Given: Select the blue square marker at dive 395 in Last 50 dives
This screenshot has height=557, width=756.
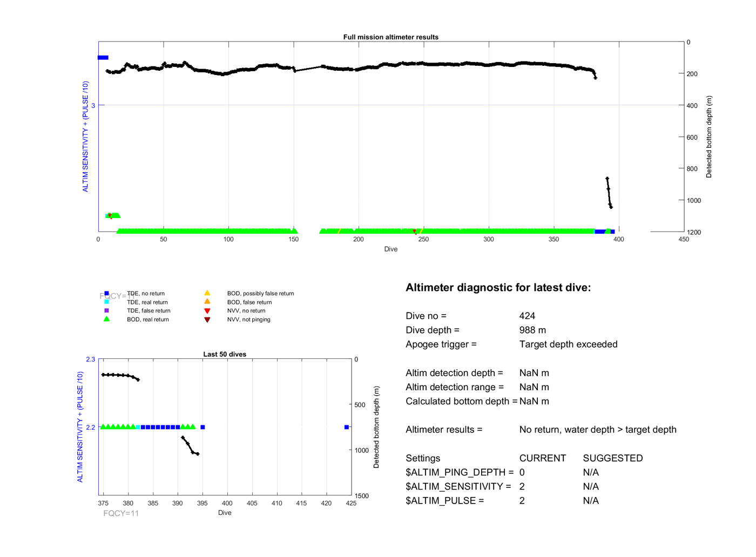Looking at the screenshot, I should (x=202, y=427).
